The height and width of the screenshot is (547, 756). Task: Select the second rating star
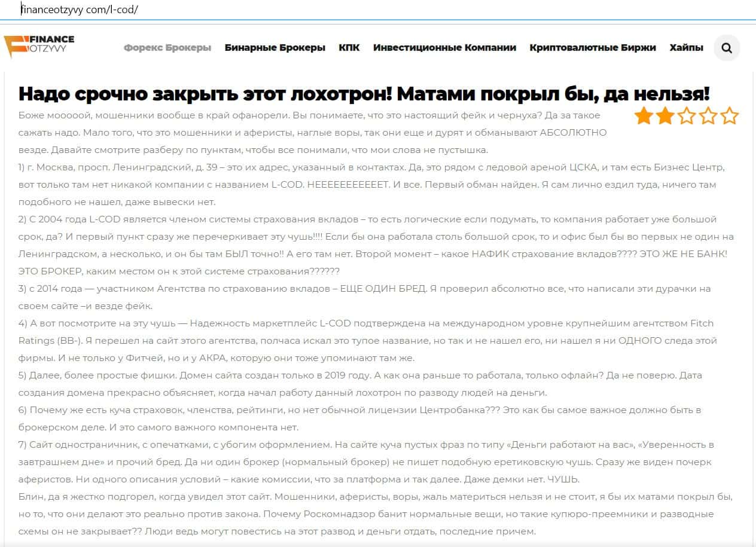click(665, 116)
